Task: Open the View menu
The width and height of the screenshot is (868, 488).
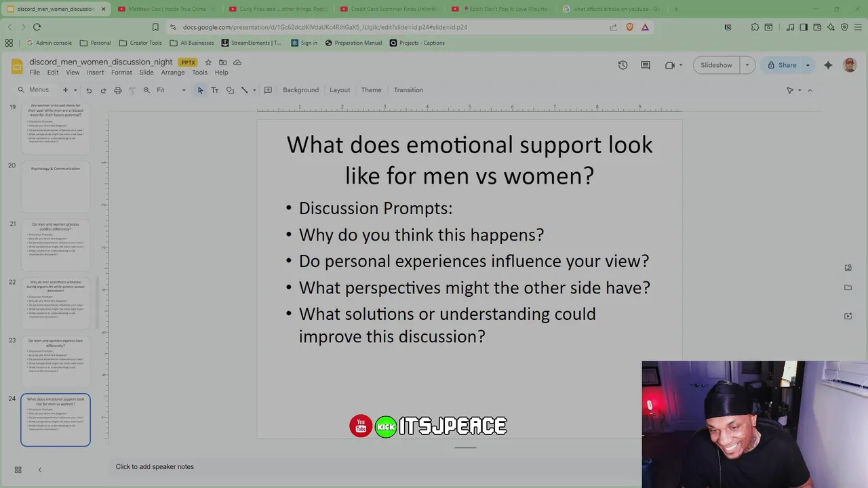Action: coord(73,73)
